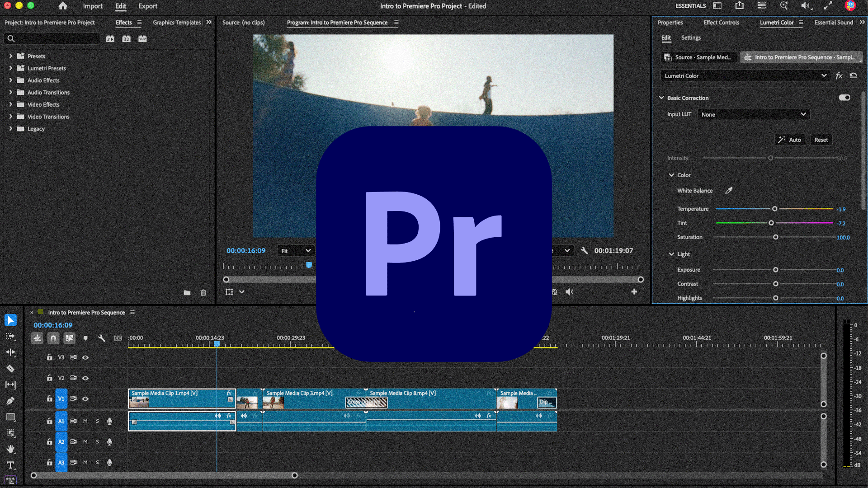Image resolution: width=868 pixels, height=488 pixels.
Task: Select the Hand tool
Action: coord(10,449)
